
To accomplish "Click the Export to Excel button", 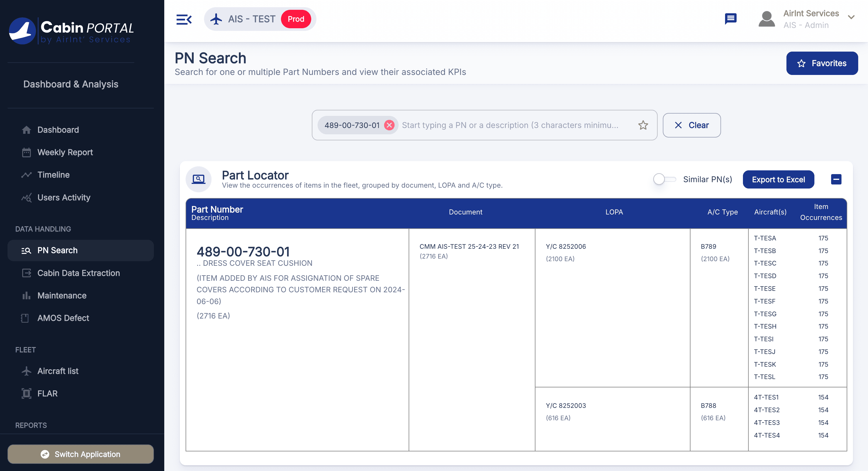I will 778,179.
